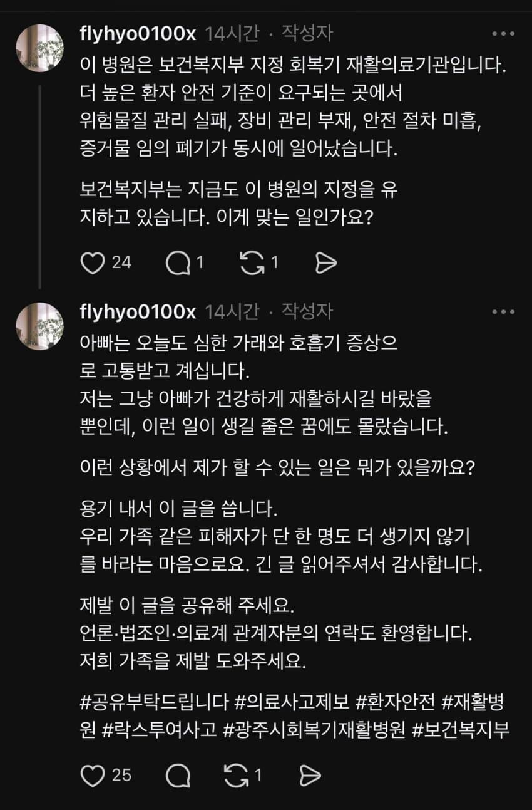Open flyhyo0100x username on second post

(138, 311)
